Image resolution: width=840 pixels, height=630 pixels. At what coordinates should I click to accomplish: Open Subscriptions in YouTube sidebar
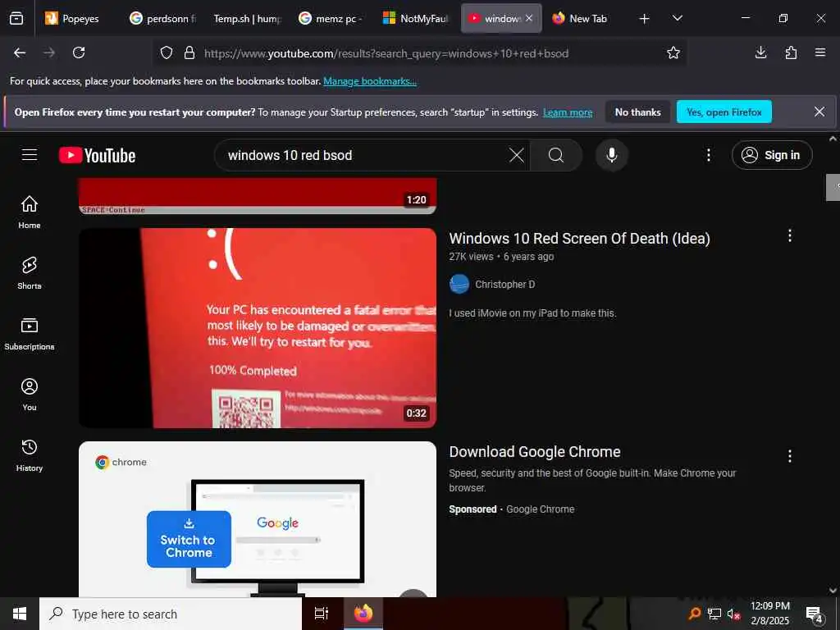(x=30, y=333)
